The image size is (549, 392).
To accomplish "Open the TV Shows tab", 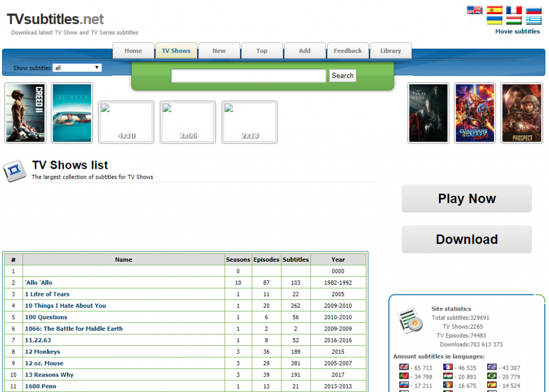I will tap(176, 51).
